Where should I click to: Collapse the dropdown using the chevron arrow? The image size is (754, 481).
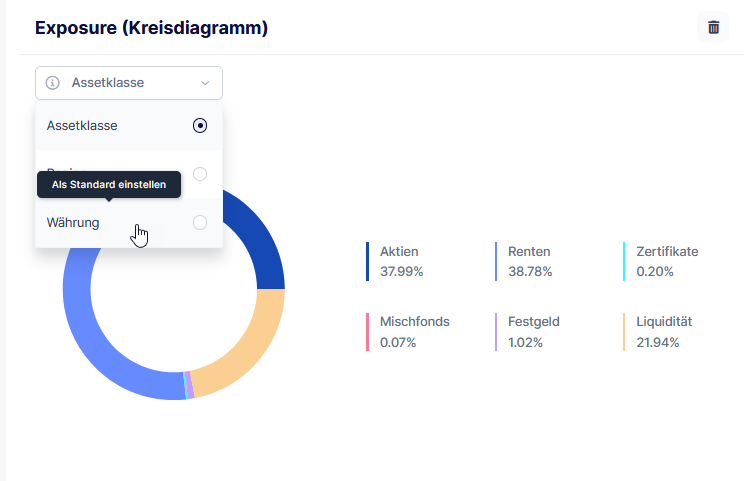point(205,83)
